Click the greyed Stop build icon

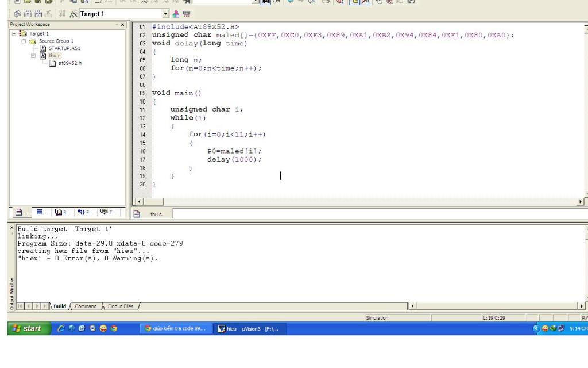coord(48,14)
